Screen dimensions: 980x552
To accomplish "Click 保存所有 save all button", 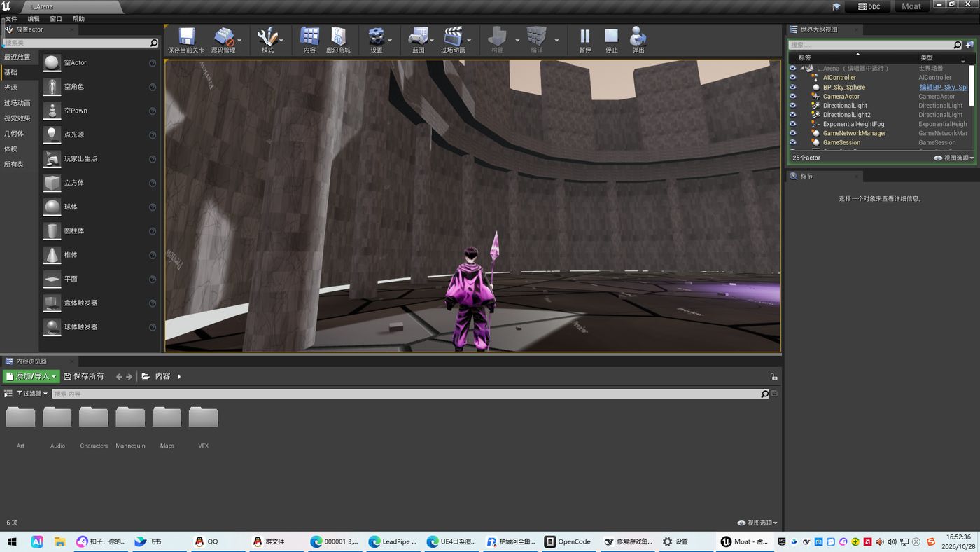I will (x=83, y=376).
